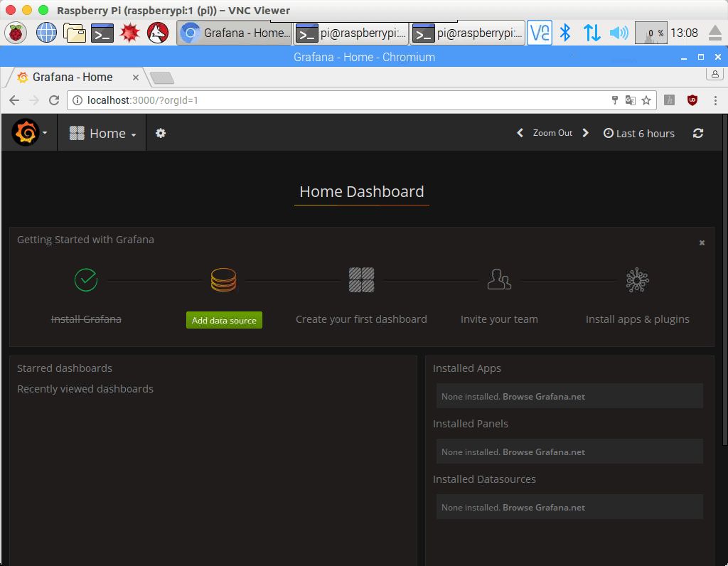728x566 pixels.
Task: Click the Create first dashboard grid icon
Action: [x=361, y=280]
